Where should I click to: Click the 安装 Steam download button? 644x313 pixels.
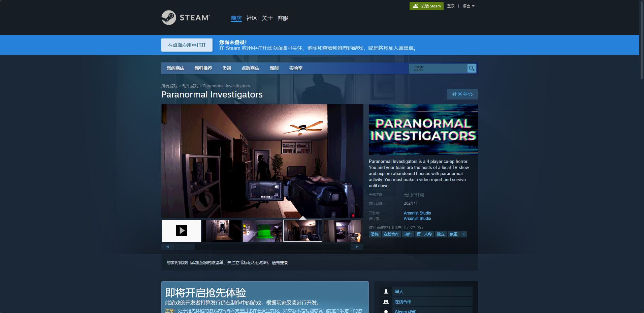pyautogui.click(x=426, y=6)
